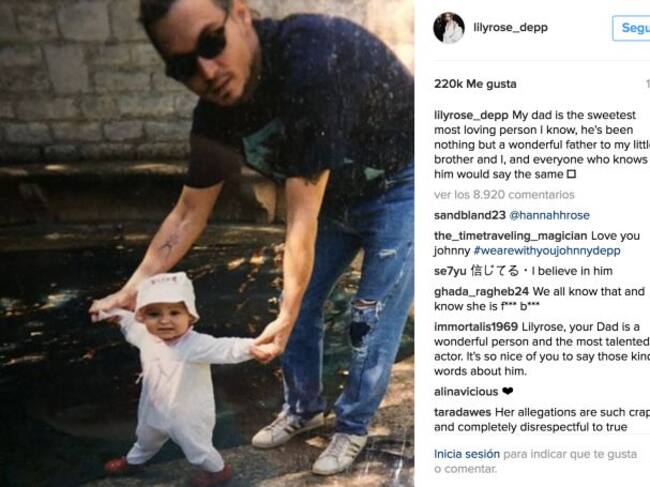The width and height of the screenshot is (650, 487).
Task: Open the se7yu commenter profile
Action: 450,271
